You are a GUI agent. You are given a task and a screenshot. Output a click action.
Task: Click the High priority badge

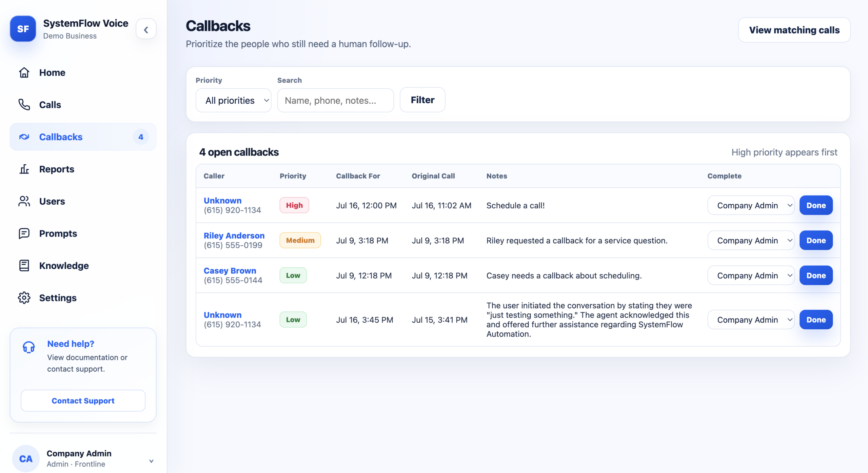click(x=294, y=205)
